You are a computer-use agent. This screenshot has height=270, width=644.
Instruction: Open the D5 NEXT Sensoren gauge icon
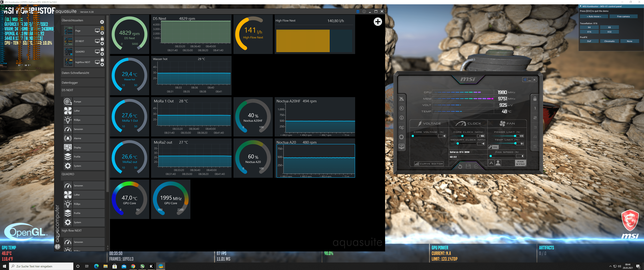[68, 129]
